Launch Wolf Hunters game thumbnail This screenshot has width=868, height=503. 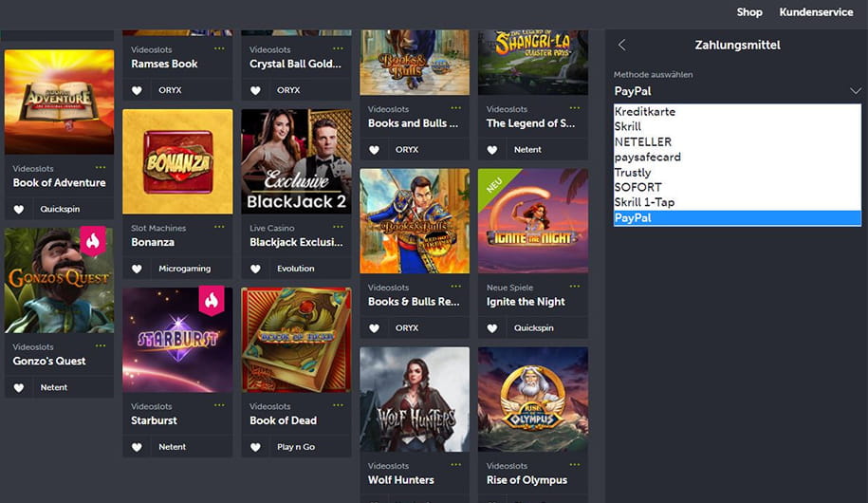click(415, 400)
